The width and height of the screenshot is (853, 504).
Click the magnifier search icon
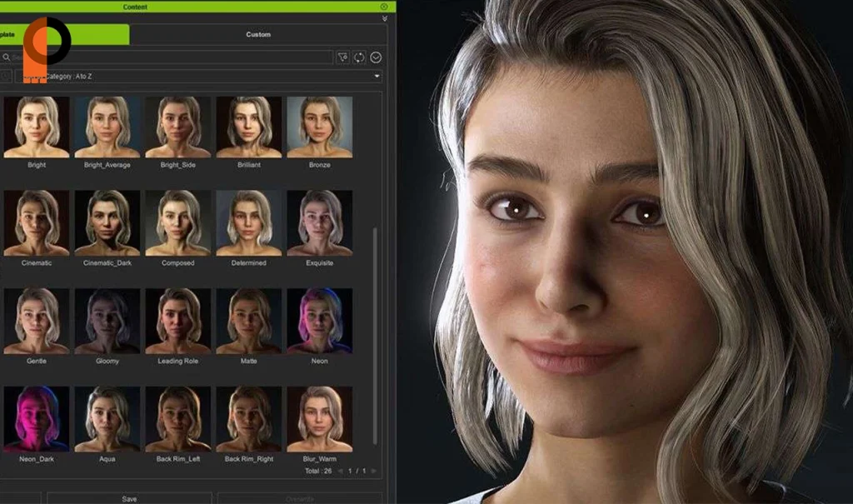coord(7,57)
